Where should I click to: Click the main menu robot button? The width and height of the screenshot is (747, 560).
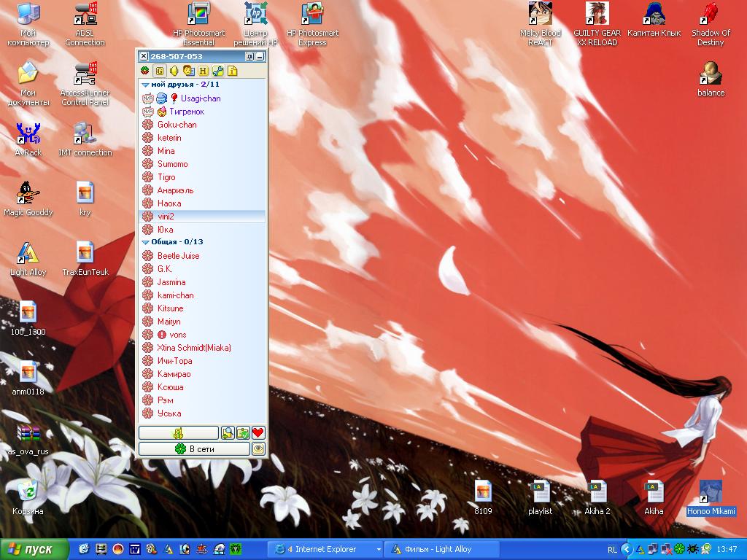click(179, 433)
